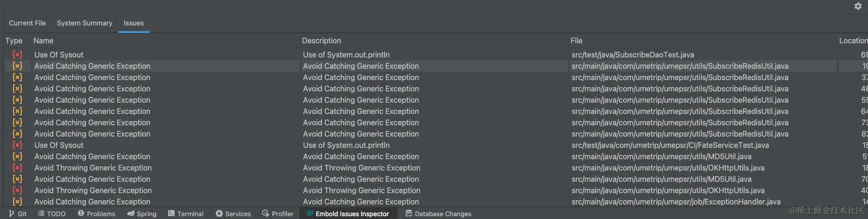Open the settings gear for the issues panel
This screenshot has height=219, width=868.
tap(858, 6)
